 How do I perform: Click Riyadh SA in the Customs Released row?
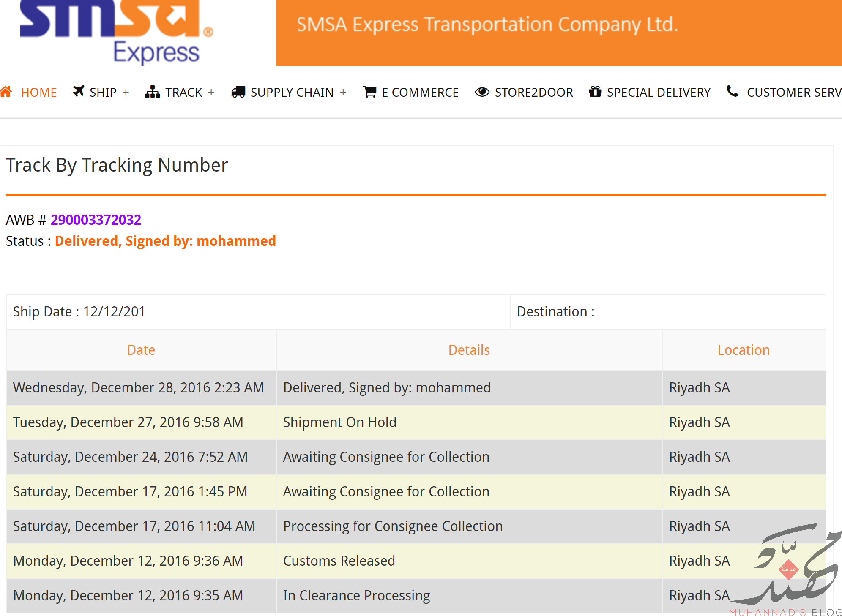(700, 561)
